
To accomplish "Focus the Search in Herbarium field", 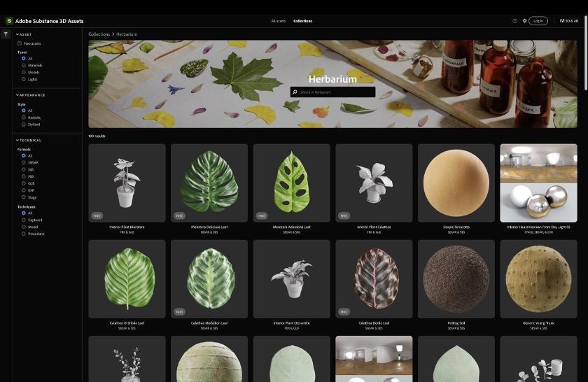I will tap(332, 92).
